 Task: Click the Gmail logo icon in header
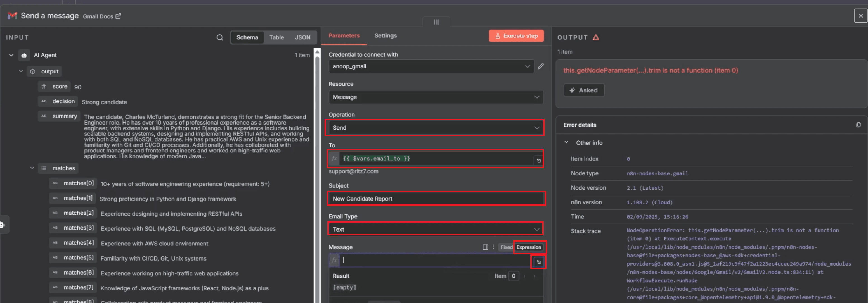(13, 16)
